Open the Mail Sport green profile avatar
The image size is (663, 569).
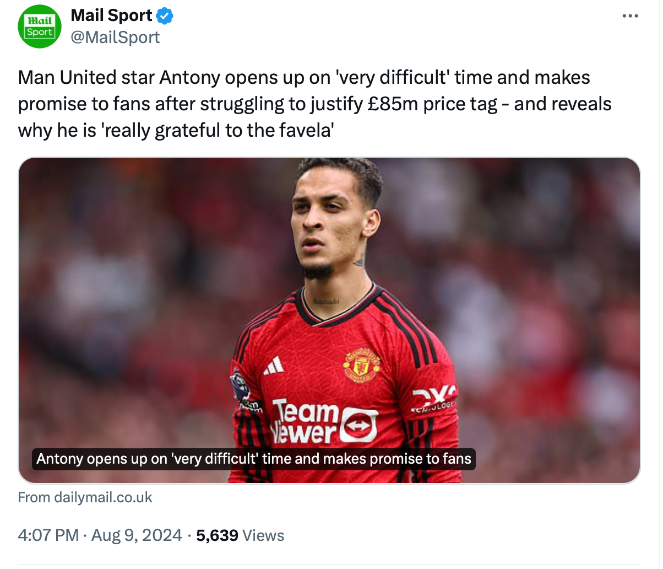(39, 26)
